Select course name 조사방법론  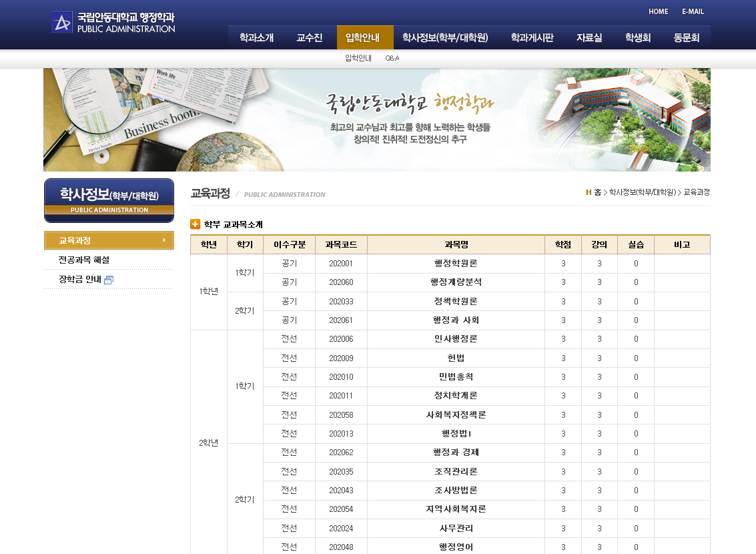click(456, 491)
